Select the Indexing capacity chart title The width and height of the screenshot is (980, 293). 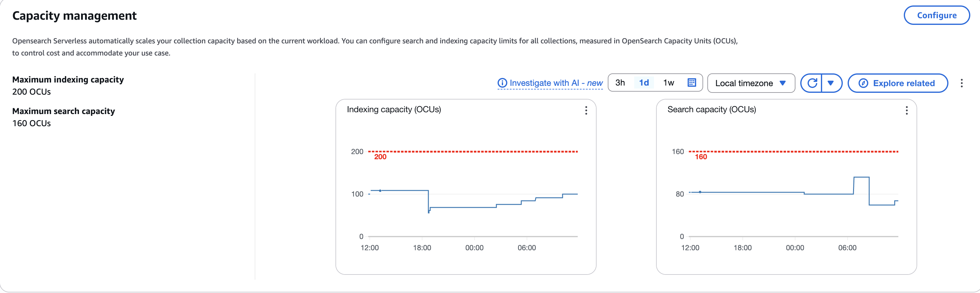(394, 109)
